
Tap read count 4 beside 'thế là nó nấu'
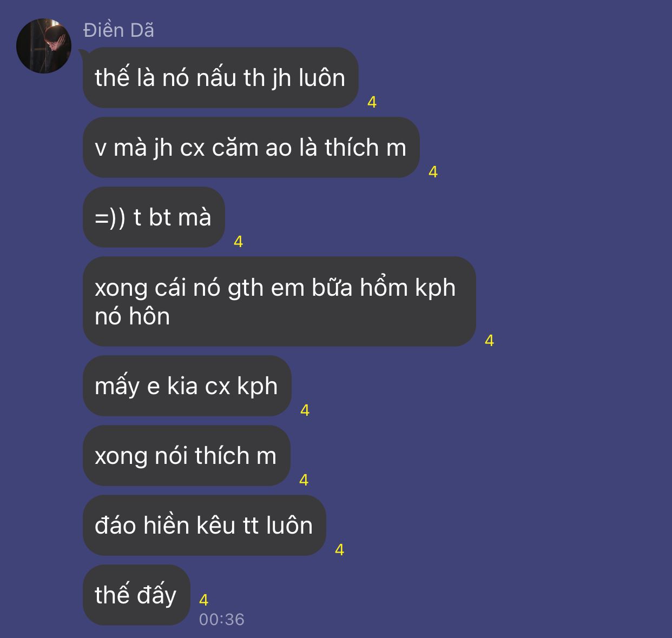(x=372, y=102)
